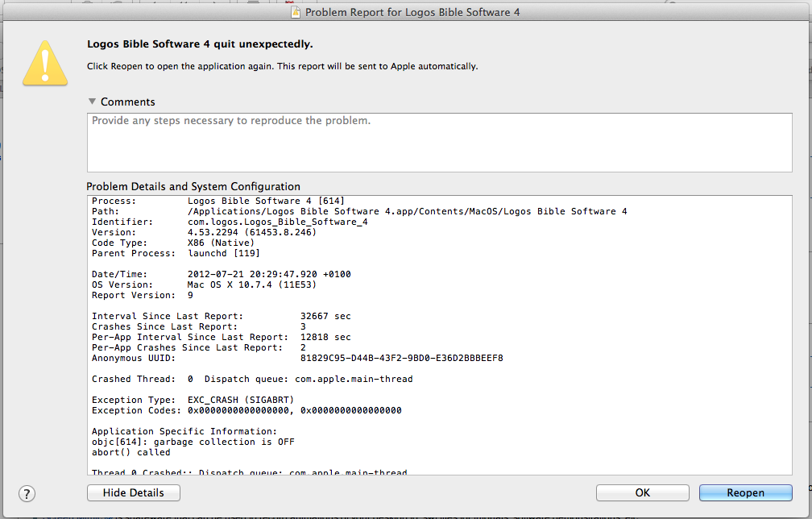
Task: Click the Anonymous UUID "81829C95-D44B-43F2-9BD0-E36D2BBBEEF8"
Action: (402, 358)
